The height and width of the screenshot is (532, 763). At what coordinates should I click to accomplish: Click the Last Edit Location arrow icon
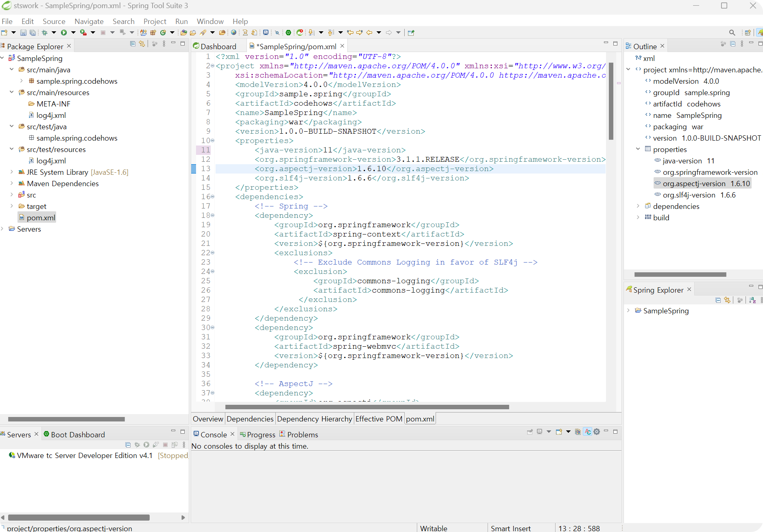click(350, 33)
